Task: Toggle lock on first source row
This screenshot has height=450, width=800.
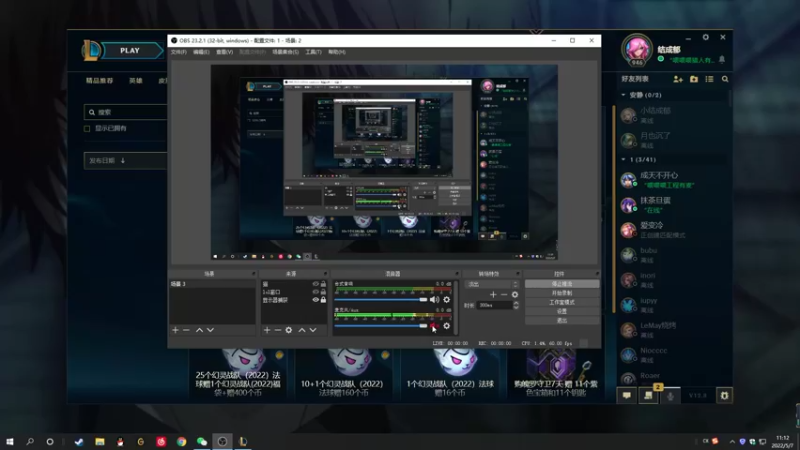Action: click(323, 284)
